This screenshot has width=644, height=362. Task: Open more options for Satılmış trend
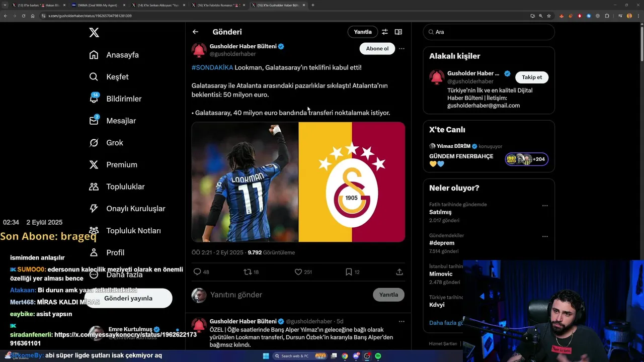545,206
